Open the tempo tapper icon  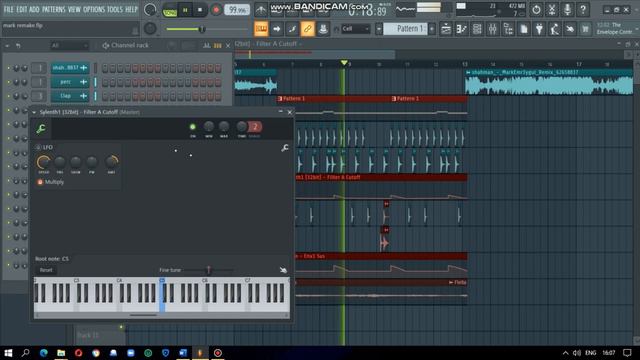(555, 29)
